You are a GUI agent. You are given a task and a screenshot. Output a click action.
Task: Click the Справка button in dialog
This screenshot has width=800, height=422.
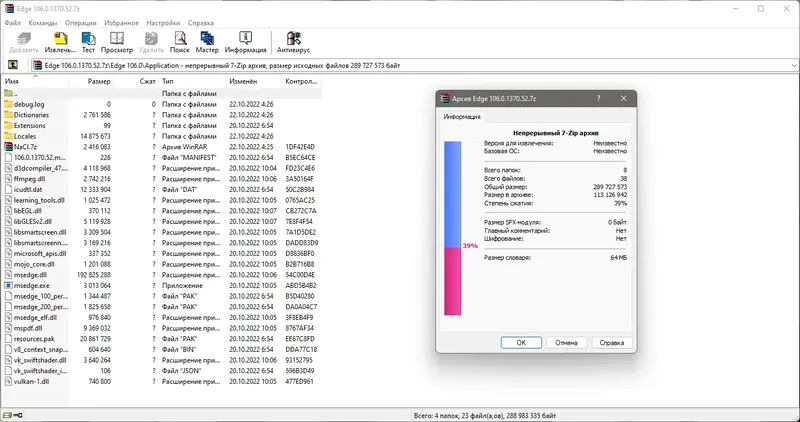pyautogui.click(x=612, y=343)
